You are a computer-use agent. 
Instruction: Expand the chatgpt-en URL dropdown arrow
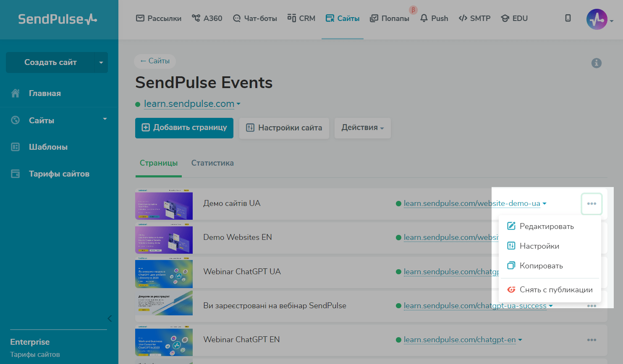(x=520, y=340)
